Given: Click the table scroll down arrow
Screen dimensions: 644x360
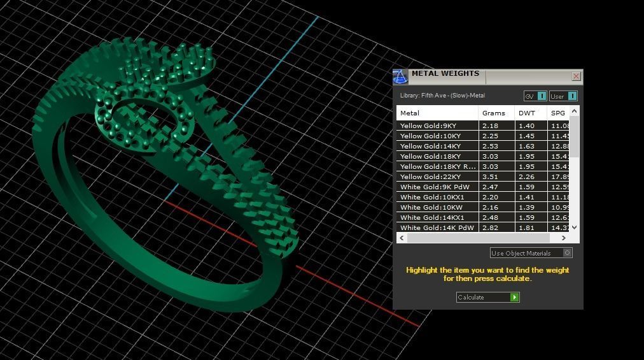Looking at the screenshot, I should 575,227.
